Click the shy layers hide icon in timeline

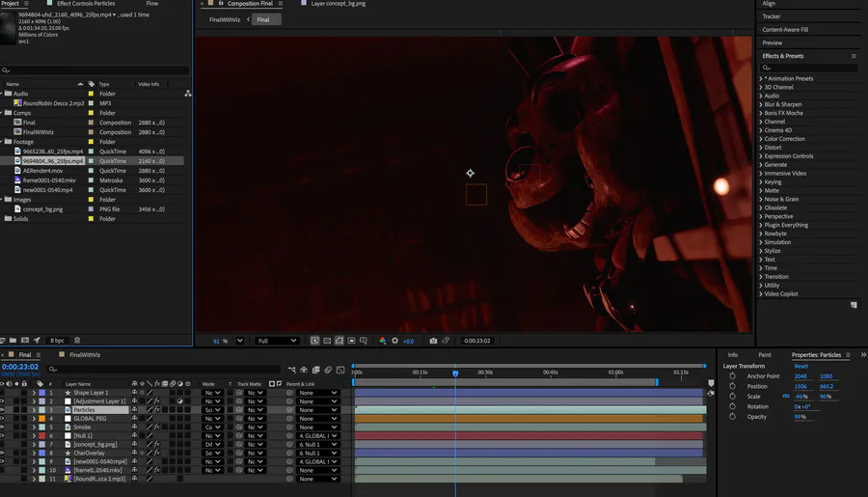pyautogui.click(x=304, y=370)
